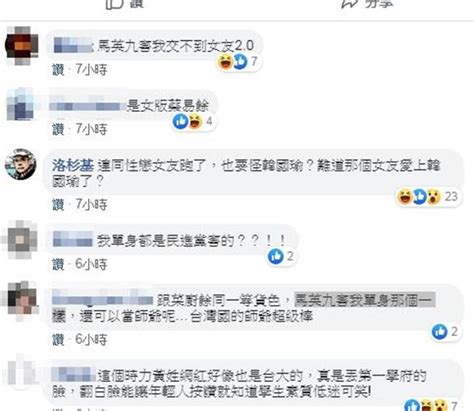Image resolution: width=474 pixels, height=411 pixels.
Task: Click the Like button at top of post
Action: tap(125, 3)
